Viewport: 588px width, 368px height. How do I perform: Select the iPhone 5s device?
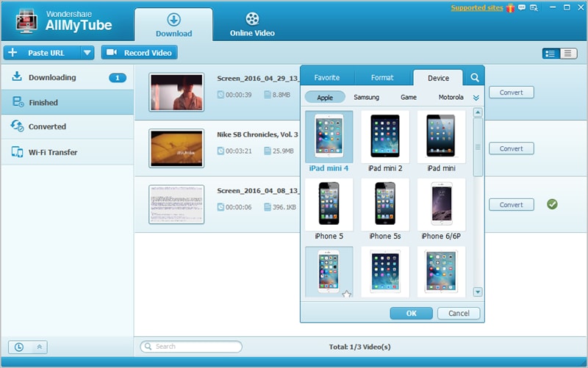coord(385,209)
